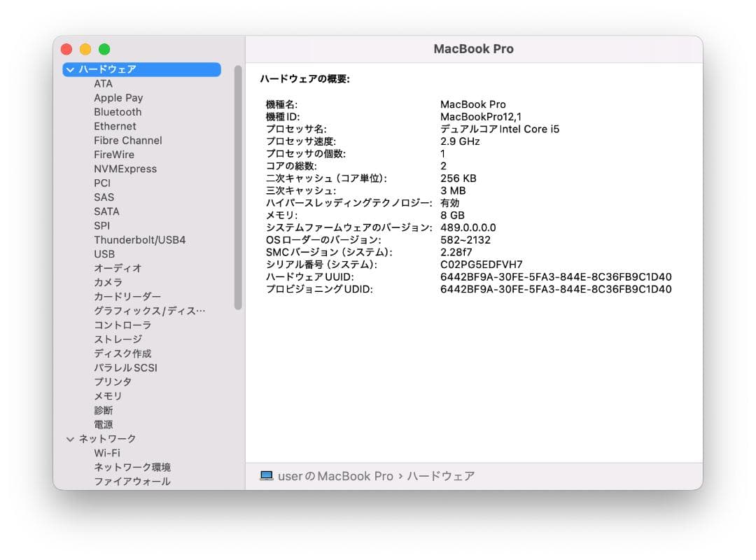756x560 pixels.
Task: Select カメラ in the sidebar
Action: [108, 283]
